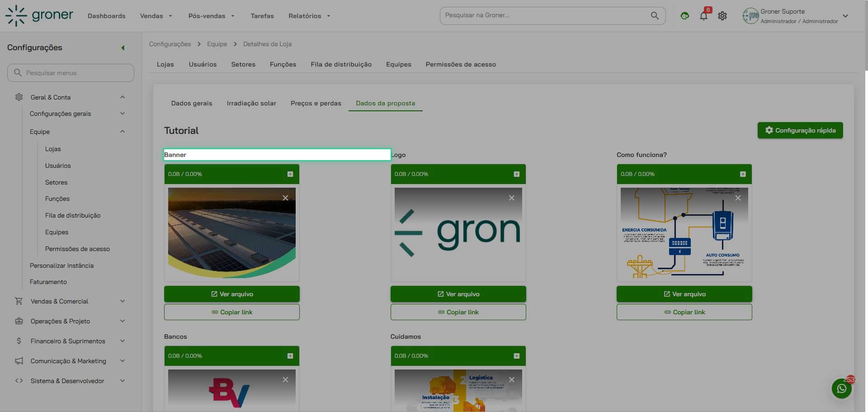
Task: Click Ver arquivo under Banner
Action: (232, 294)
